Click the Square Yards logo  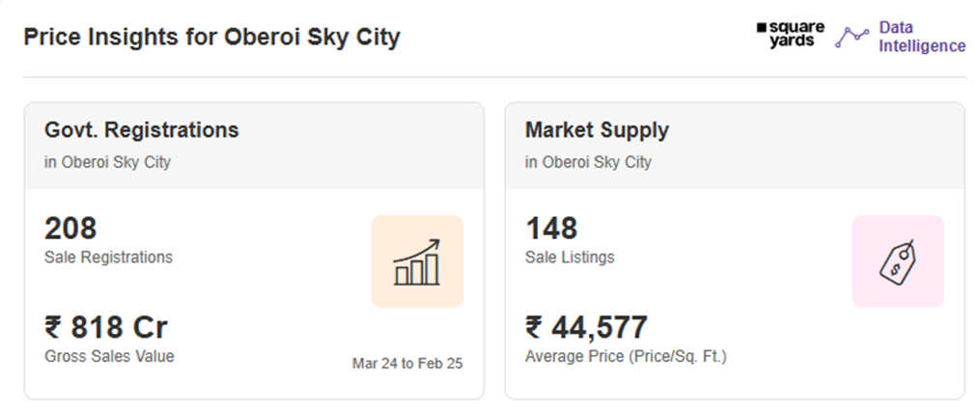790,35
